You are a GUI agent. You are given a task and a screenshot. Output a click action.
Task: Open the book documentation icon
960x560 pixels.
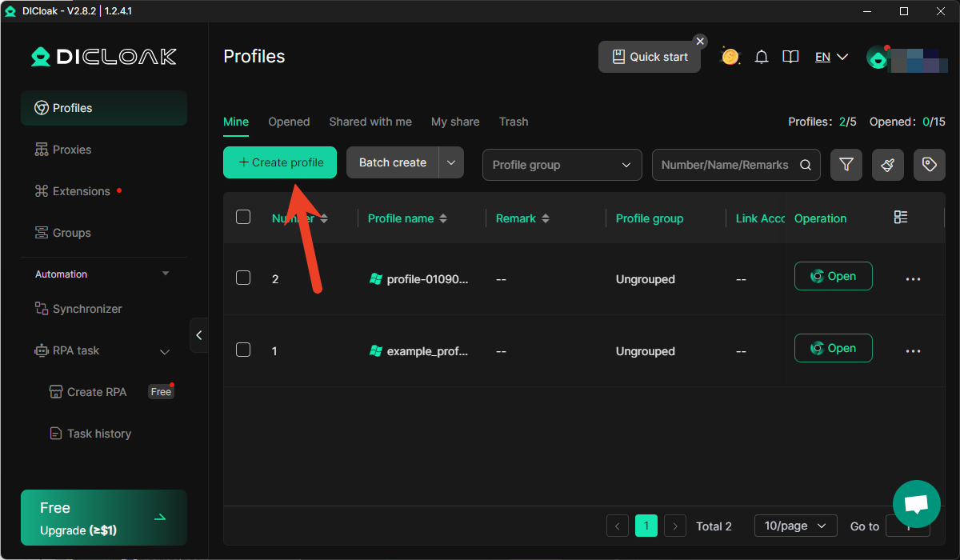pyautogui.click(x=790, y=57)
